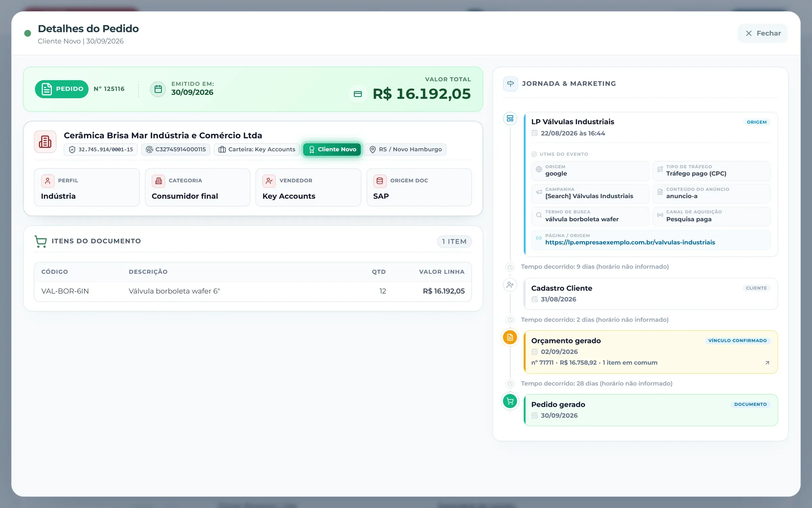Click the green PEDIDO document badge

click(62, 89)
